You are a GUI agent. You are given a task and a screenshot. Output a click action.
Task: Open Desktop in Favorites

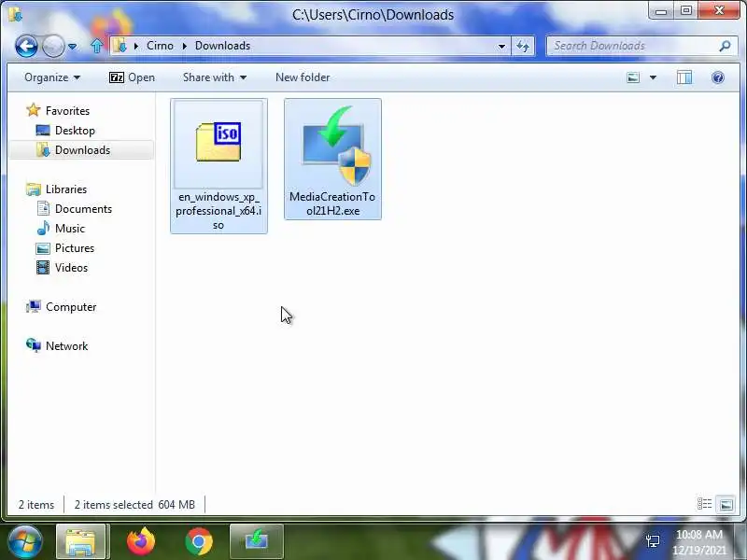(65, 131)
